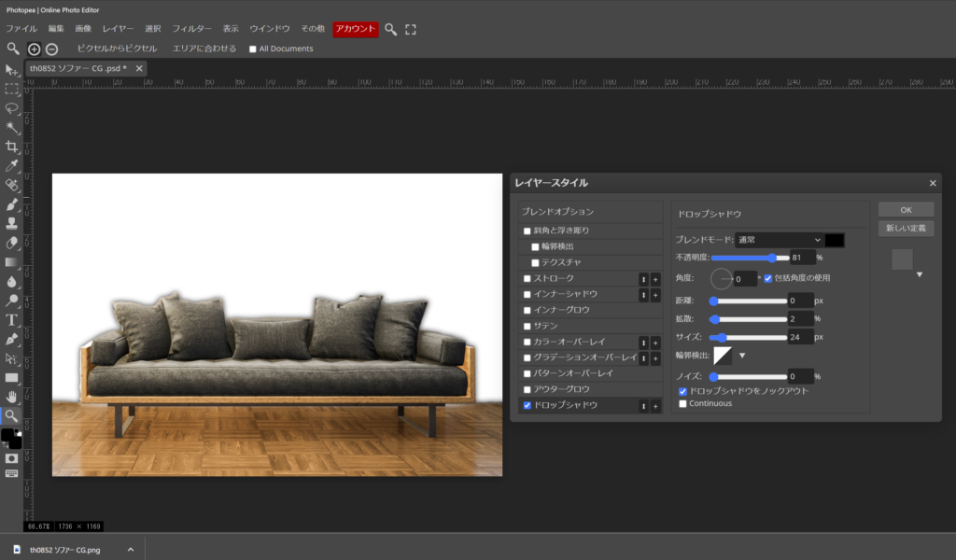Uncheck 包括角度の使用 checkbox
This screenshot has width=956, height=560.
click(x=768, y=278)
